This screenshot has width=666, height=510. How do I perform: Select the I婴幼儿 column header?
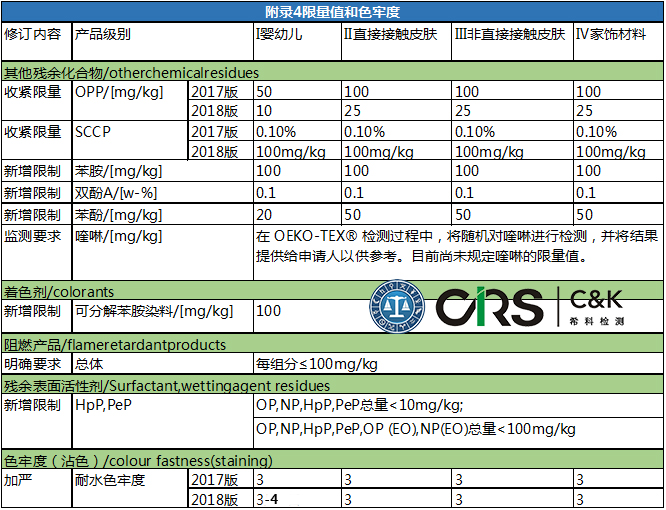pyautogui.click(x=280, y=33)
